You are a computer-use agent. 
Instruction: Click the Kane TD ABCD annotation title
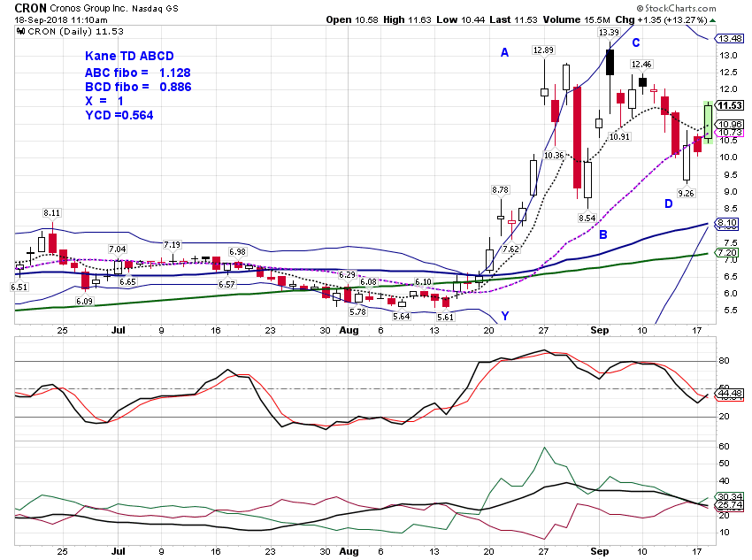(129, 56)
